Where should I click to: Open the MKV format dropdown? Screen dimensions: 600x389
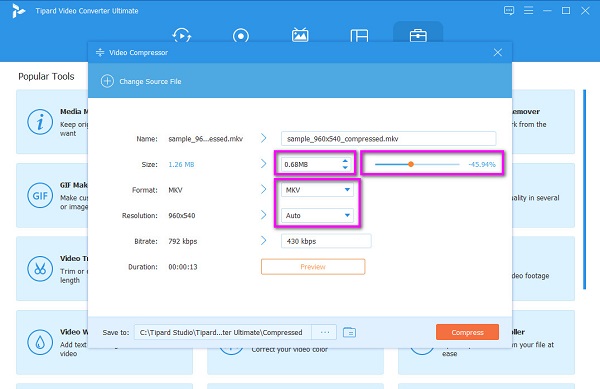317,190
